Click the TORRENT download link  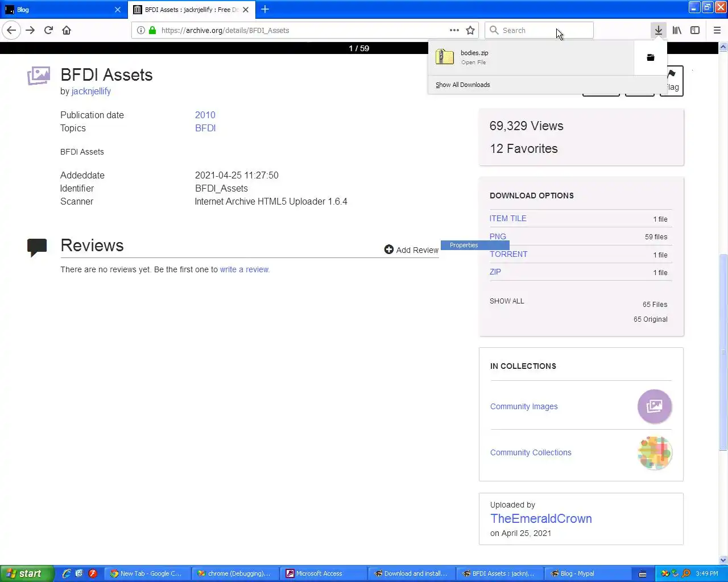pos(508,254)
